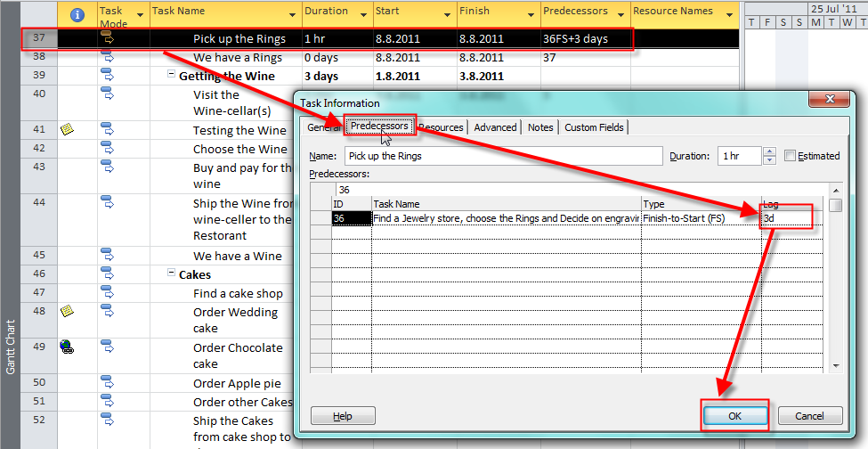Click task mode icon for Pick up the Rings
Viewport: 868px width, 449px height.
coord(107,37)
